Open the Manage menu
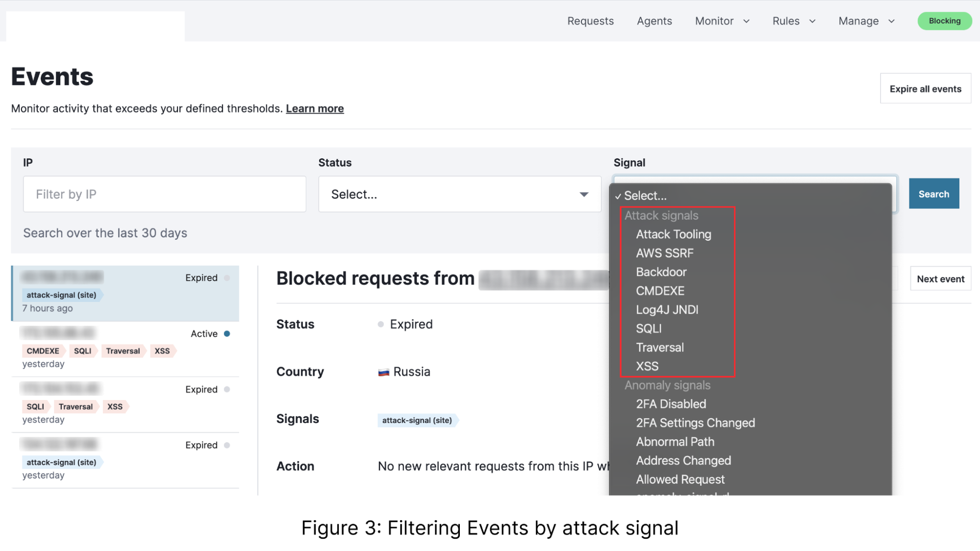This screenshot has height=551, width=980. pos(865,21)
